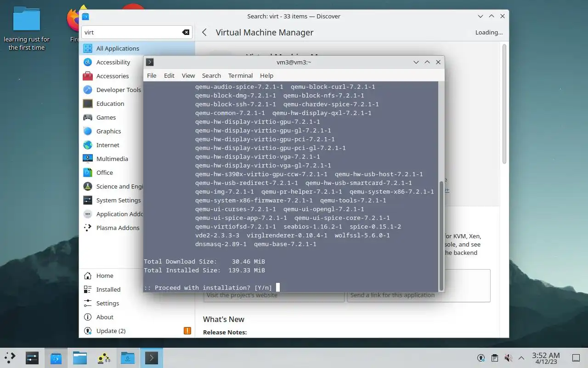Open the learning rust desktop folder
Screen dimensions: 588x368
click(27, 29)
